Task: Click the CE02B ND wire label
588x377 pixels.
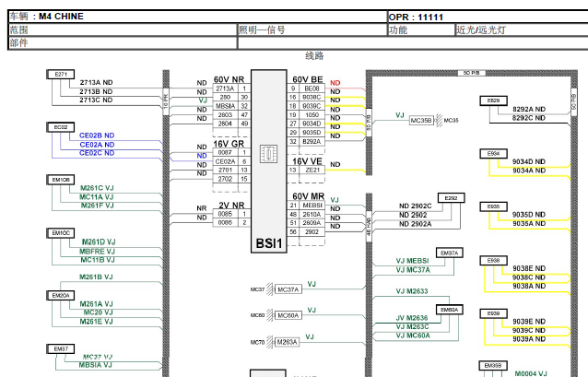Action: pyautogui.click(x=97, y=135)
